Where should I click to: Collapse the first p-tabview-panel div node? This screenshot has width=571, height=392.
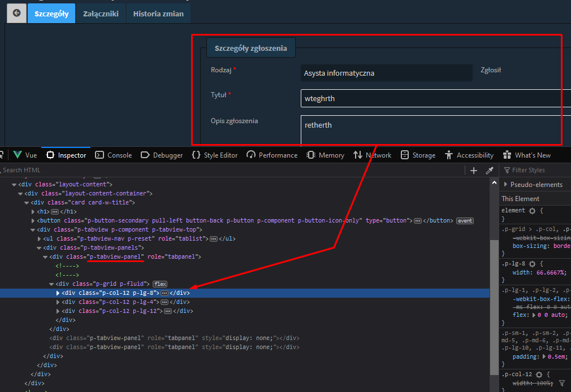click(x=45, y=257)
